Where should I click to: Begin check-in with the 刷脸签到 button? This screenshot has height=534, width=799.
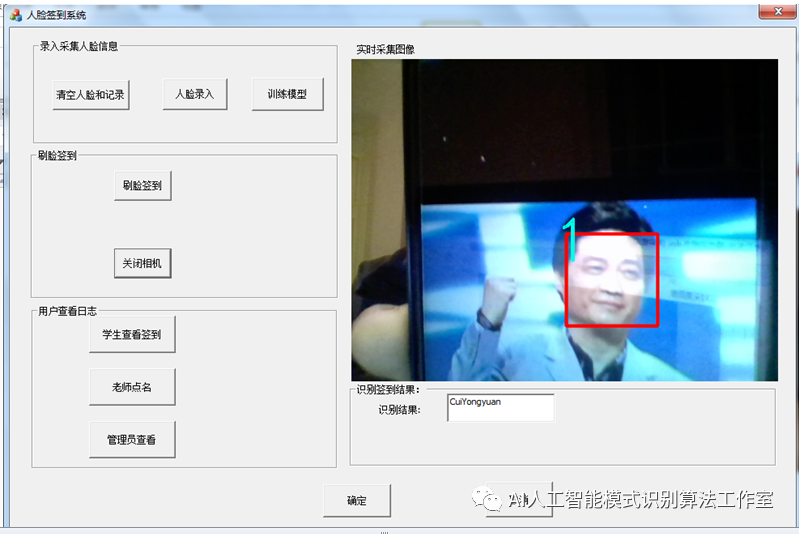[x=142, y=185]
